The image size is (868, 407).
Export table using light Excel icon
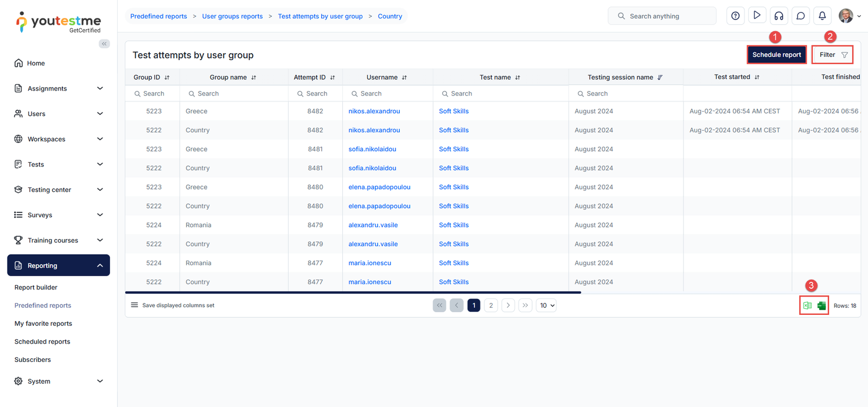807,306
